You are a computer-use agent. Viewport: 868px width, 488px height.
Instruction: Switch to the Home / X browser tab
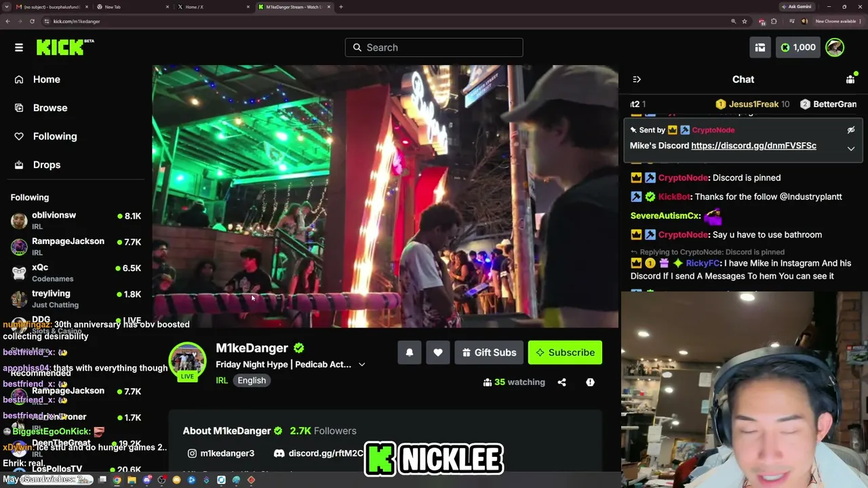point(214,7)
